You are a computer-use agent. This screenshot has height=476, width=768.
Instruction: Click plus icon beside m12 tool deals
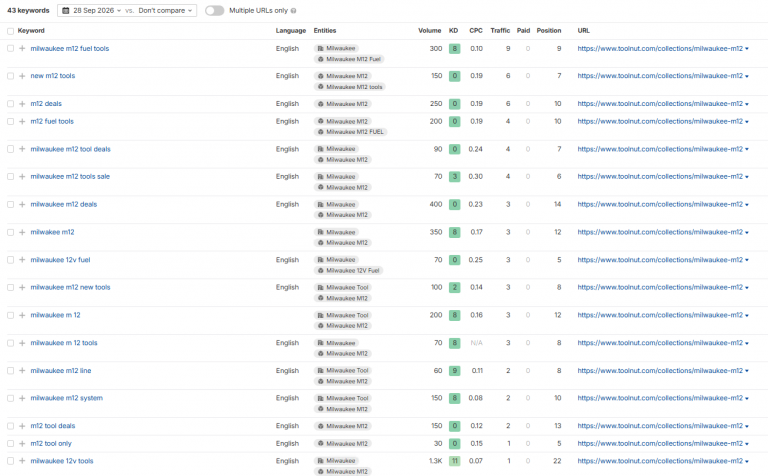[x=22, y=426]
